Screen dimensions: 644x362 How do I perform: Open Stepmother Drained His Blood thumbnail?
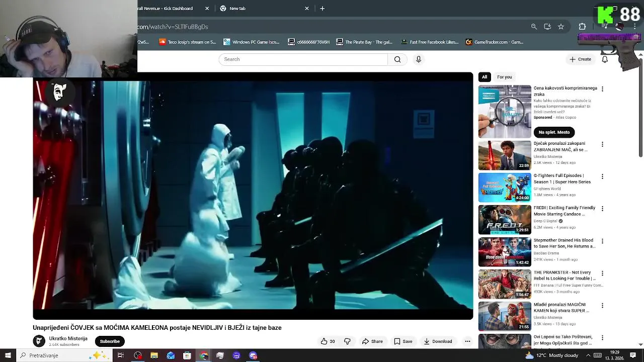click(x=505, y=252)
